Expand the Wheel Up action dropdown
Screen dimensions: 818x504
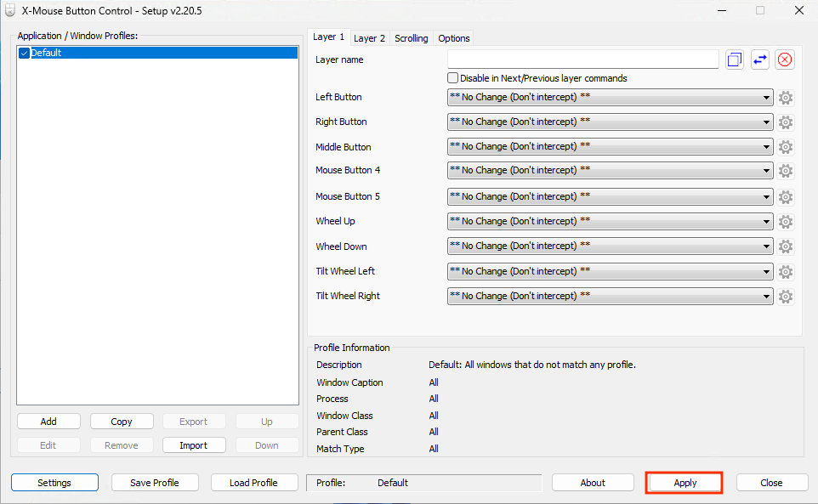click(x=610, y=222)
